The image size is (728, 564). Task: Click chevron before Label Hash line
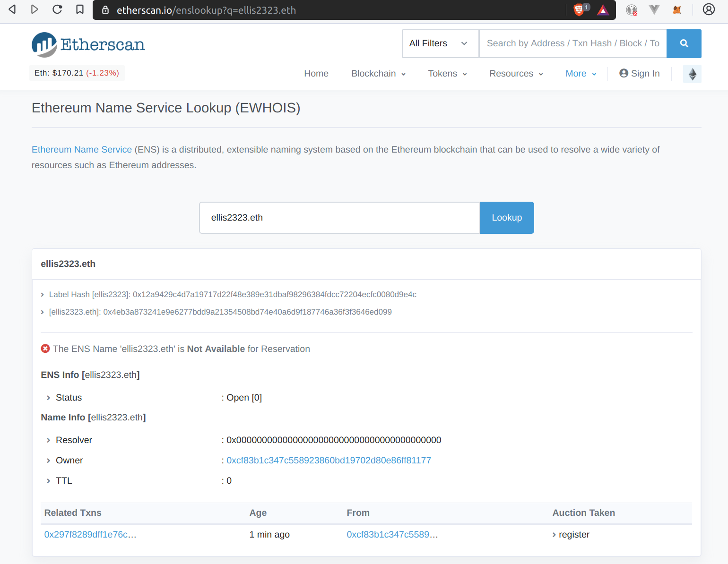tap(43, 295)
